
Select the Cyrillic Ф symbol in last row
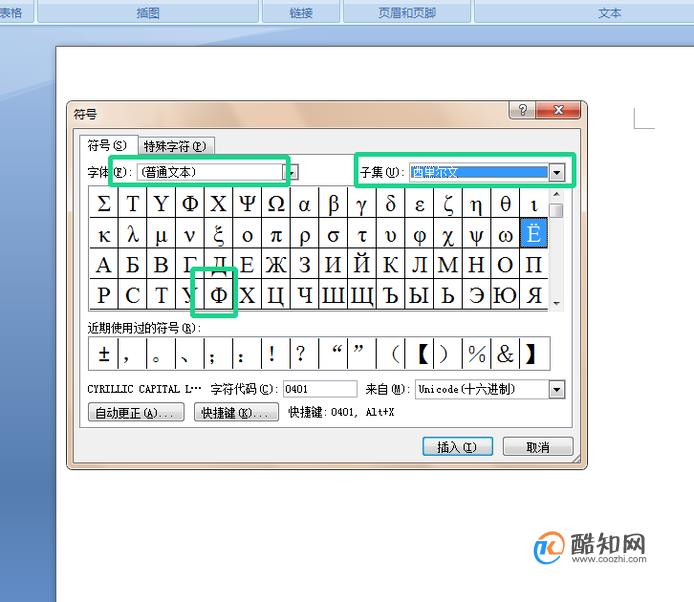(x=218, y=294)
